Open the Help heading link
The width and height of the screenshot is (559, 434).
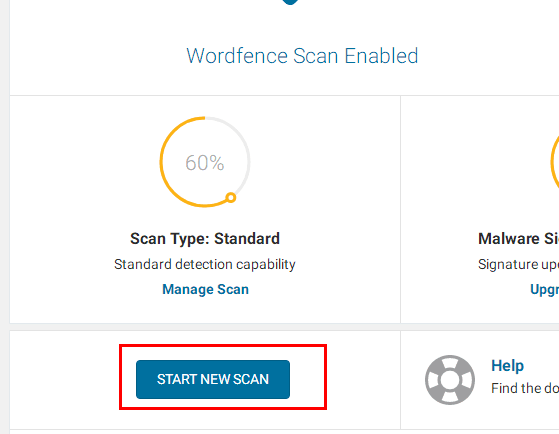click(x=507, y=366)
